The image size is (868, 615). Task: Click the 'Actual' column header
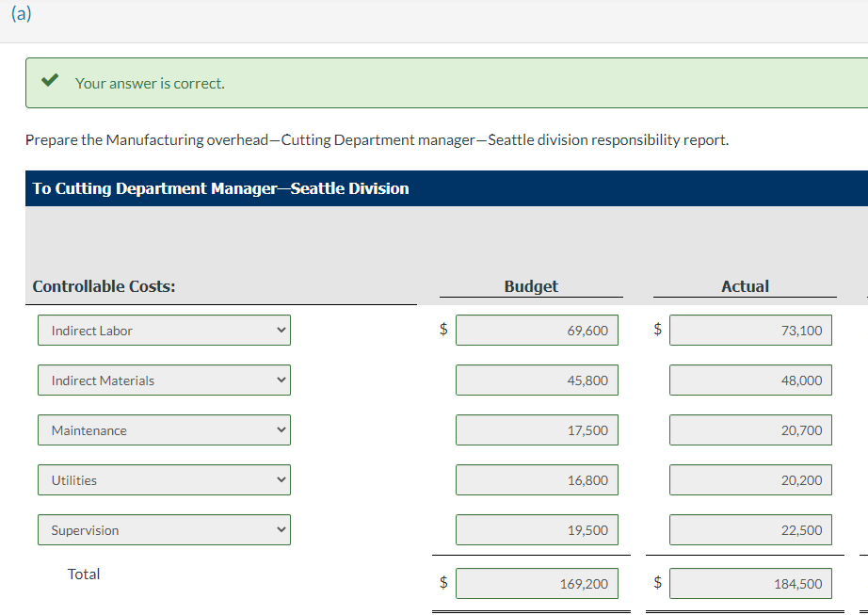click(x=745, y=286)
